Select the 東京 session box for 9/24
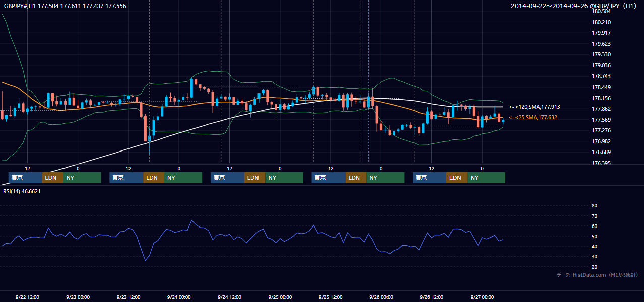 click(x=227, y=178)
